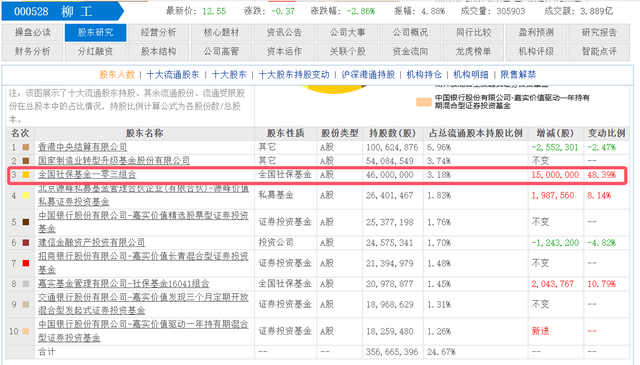Jump to 十大股东 section link
640x365 pixels.
point(229,75)
